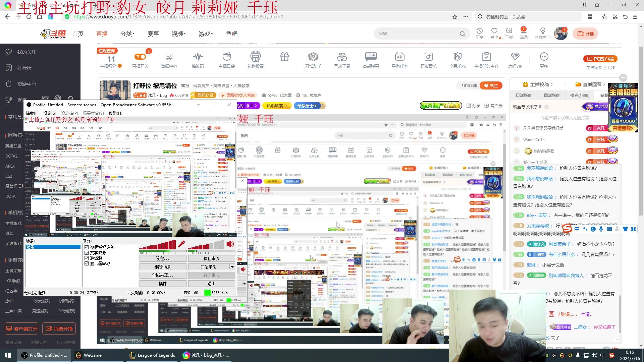Open dropdown arrow beside 开始录制 in OBS
644x362 pixels.
click(x=232, y=267)
